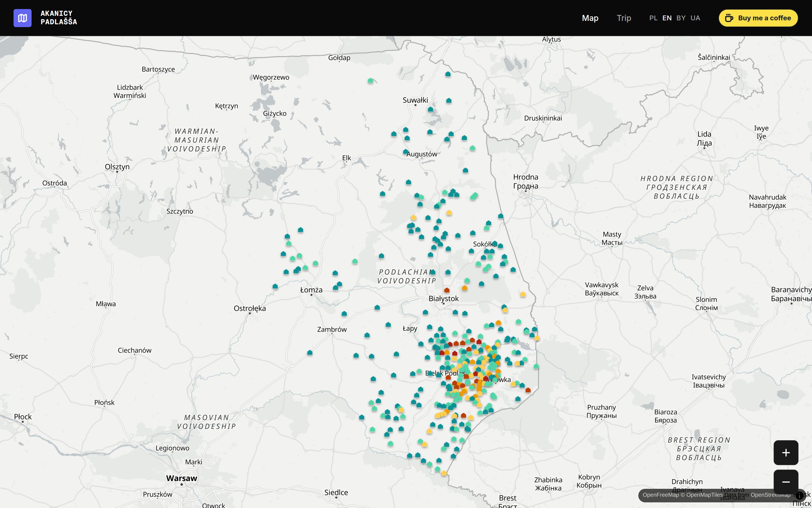
Task: Open the OpenFreeMap attribution link
Action: click(661, 495)
